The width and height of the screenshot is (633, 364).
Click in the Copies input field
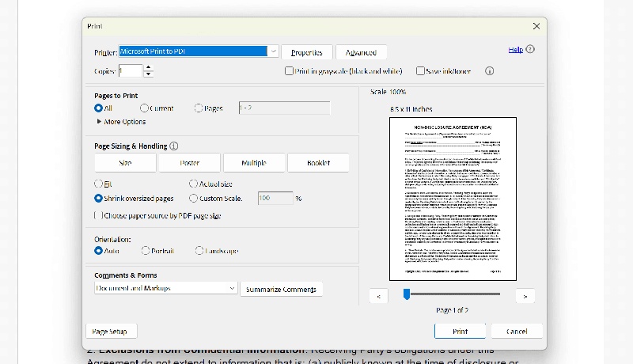(131, 71)
